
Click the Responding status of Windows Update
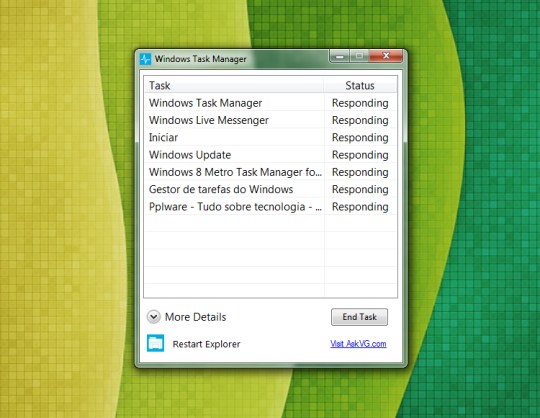[360, 155]
